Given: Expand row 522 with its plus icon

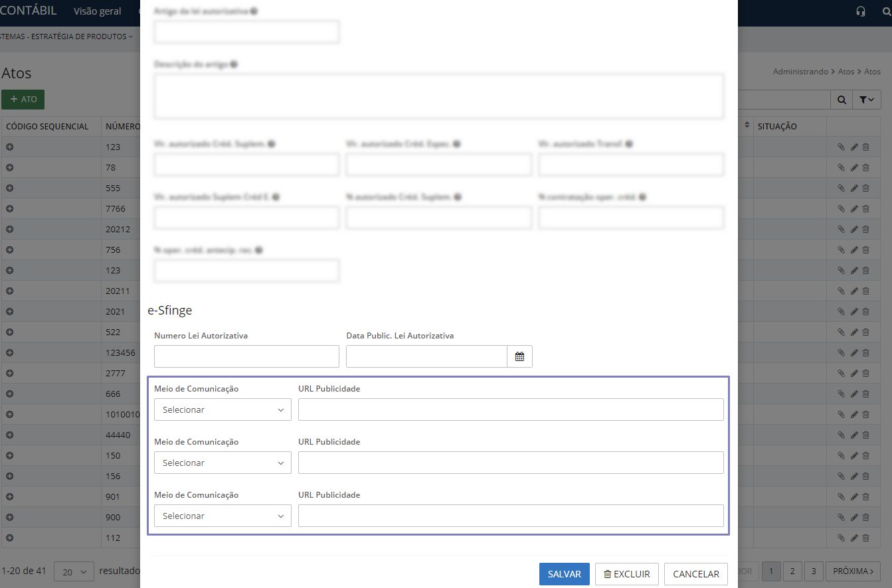Looking at the screenshot, I should point(10,332).
